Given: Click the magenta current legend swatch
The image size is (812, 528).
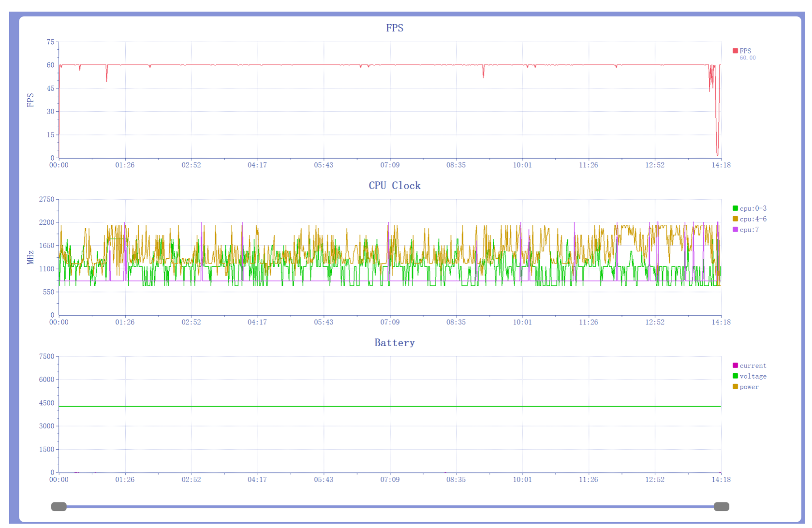Looking at the screenshot, I should pos(735,366).
